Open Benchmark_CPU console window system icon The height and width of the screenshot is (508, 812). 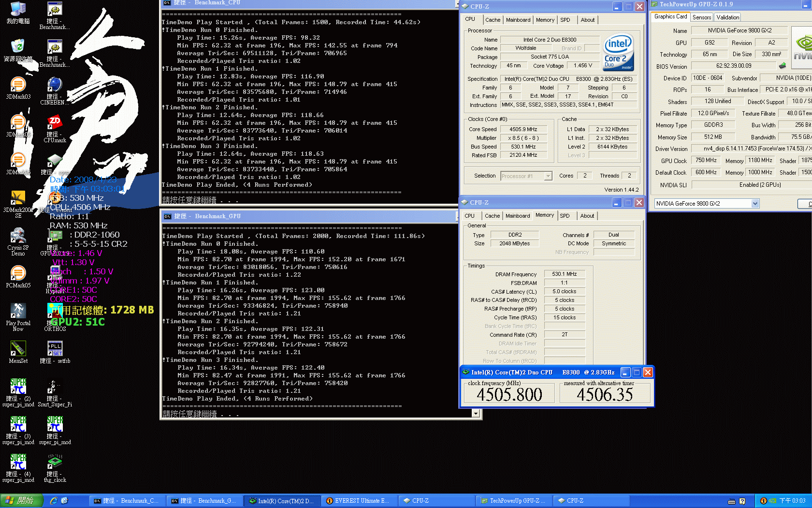(167, 2)
